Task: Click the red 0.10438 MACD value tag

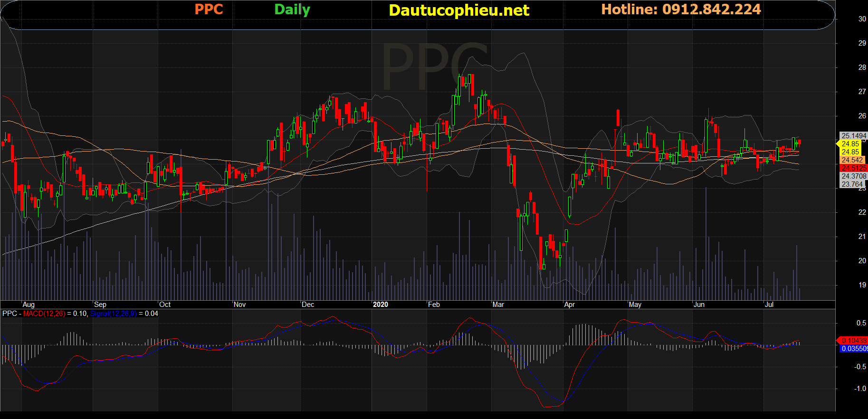Action: click(853, 341)
